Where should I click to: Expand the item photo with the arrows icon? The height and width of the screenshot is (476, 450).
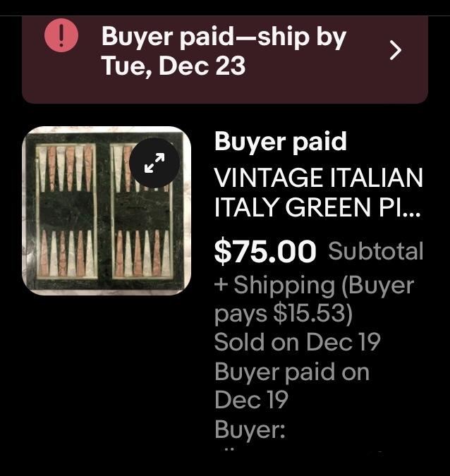pyautogui.click(x=153, y=162)
